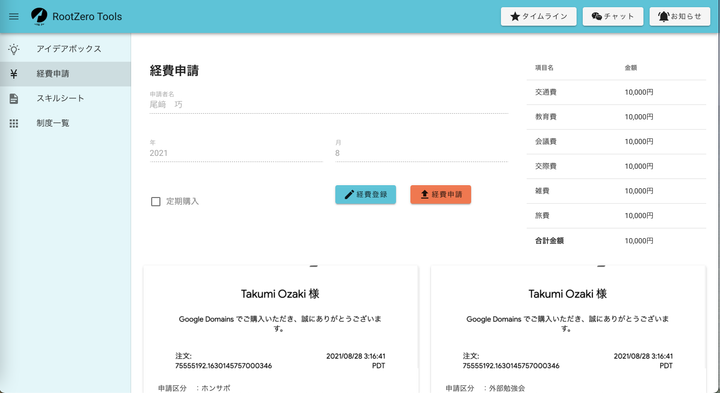
Task: Click the document icon for スキルシート
Action: click(x=14, y=98)
